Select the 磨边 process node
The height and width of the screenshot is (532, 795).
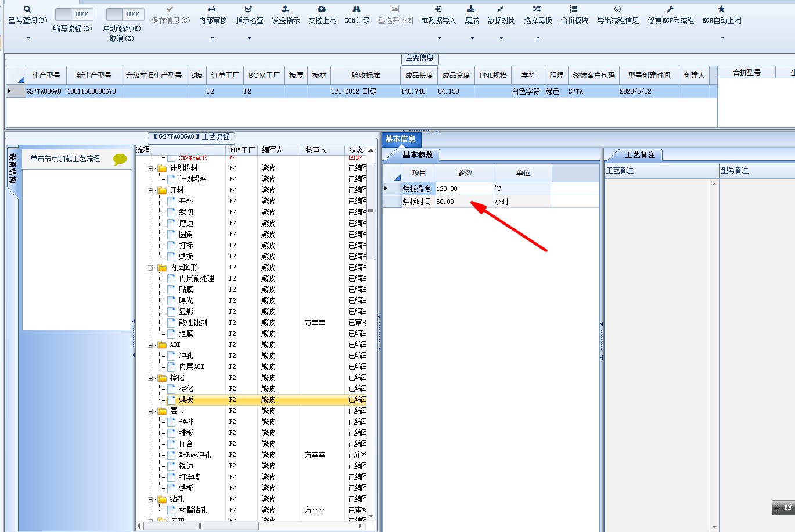186,224
